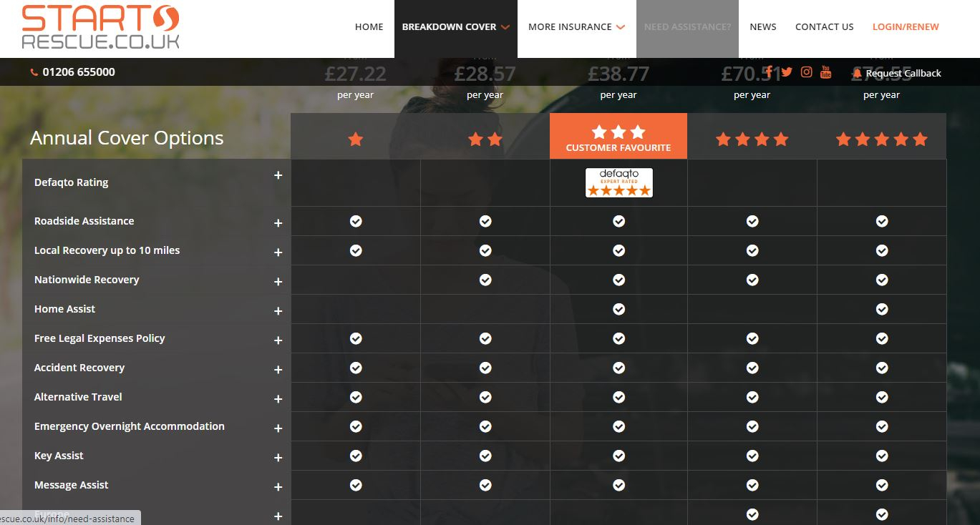The width and height of the screenshot is (980, 525).
Task: Expand the Free Legal Expenses Policy row
Action: (x=278, y=340)
